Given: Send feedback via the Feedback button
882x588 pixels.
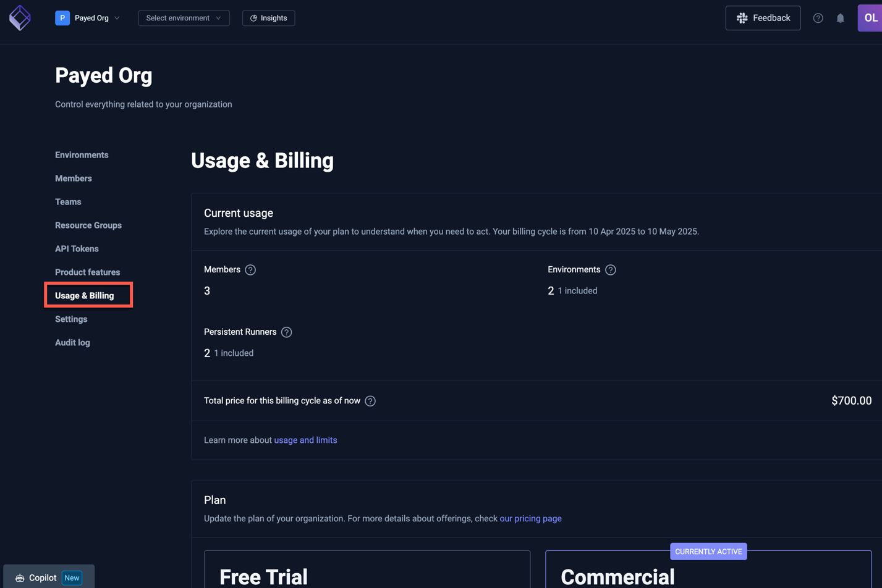Looking at the screenshot, I should click(763, 18).
